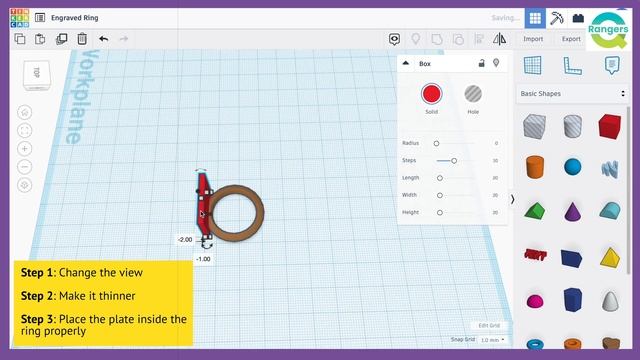Adjust the Steps slider
640x360 pixels.
(454, 161)
